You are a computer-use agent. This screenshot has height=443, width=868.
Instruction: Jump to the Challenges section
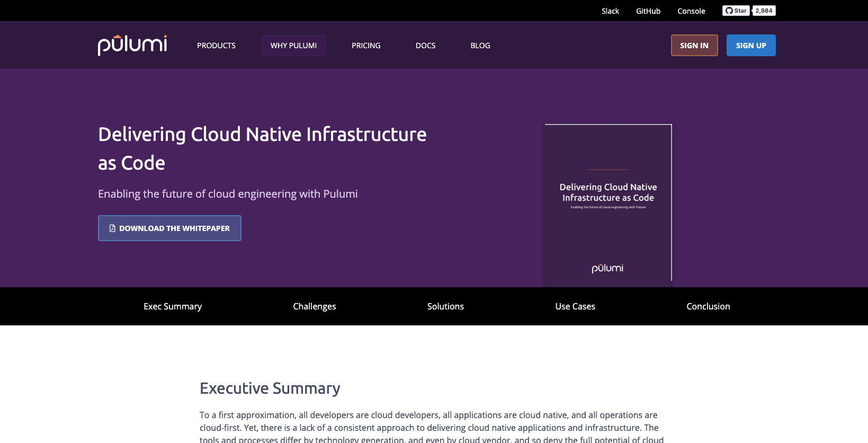point(315,306)
